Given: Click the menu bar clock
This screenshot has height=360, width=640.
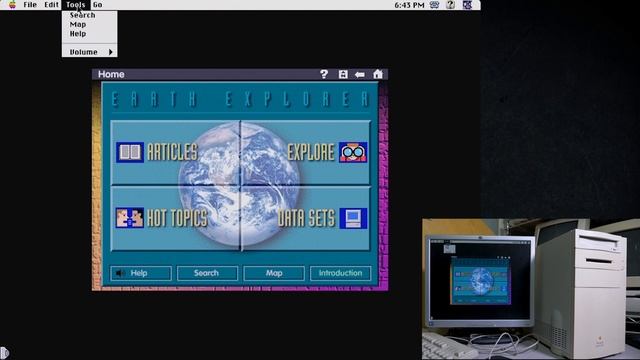Looking at the screenshot, I should (409, 5).
